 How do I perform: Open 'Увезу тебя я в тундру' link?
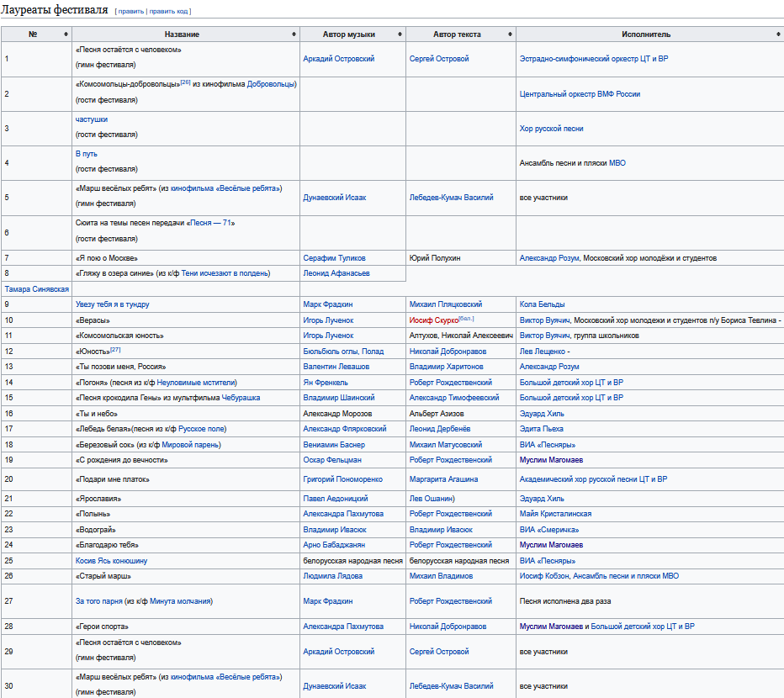click(x=112, y=304)
